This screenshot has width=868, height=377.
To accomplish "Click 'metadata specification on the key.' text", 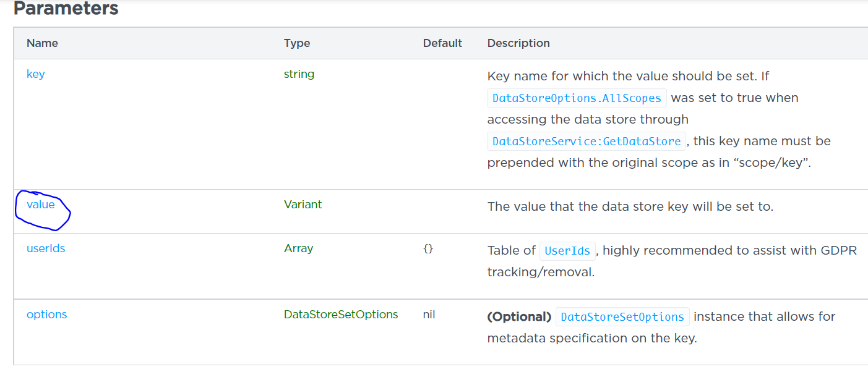I will pyautogui.click(x=592, y=339).
